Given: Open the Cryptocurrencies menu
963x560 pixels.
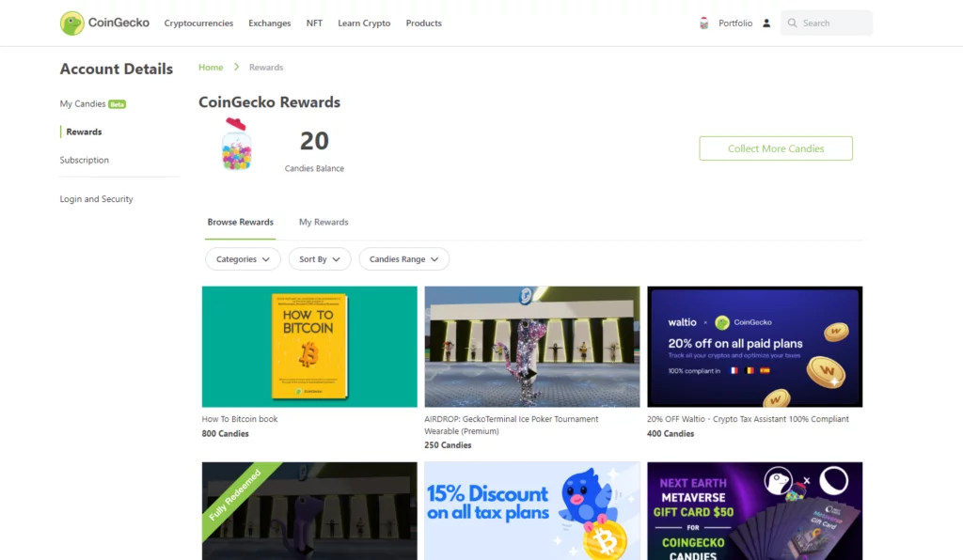Looking at the screenshot, I should pyautogui.click(x=198, y=23).
